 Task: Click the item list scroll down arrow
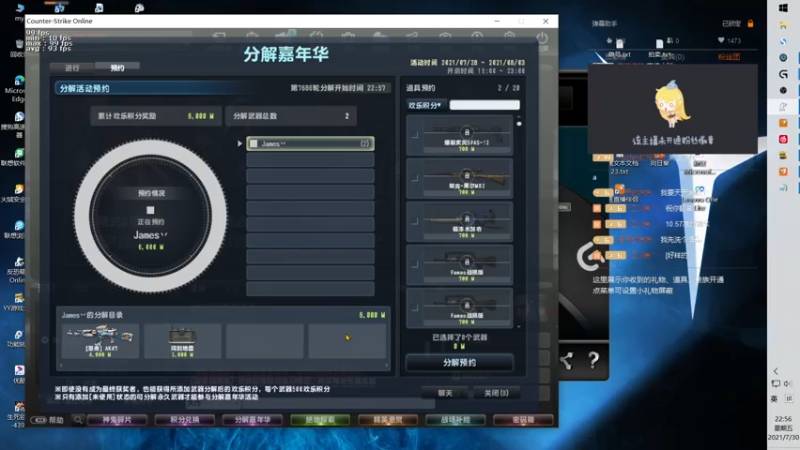pyautogui.click(x=519, y=326)
